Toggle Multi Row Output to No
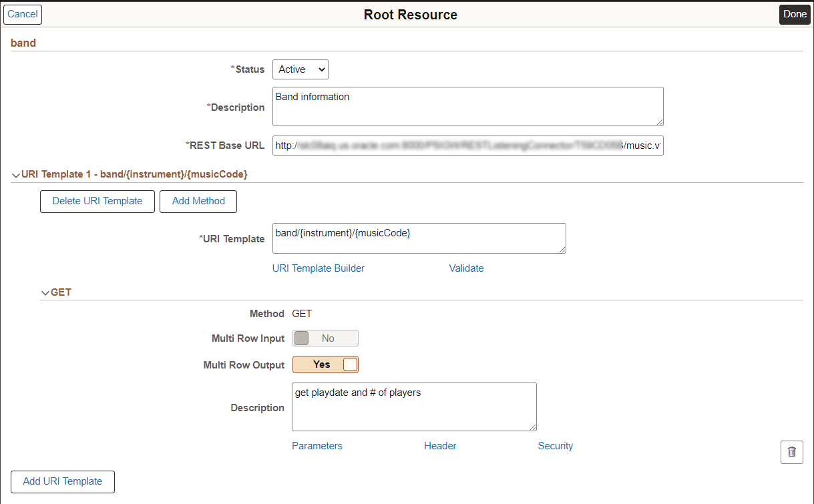Viewport: 814px width, 504px height. click(325, 364)
